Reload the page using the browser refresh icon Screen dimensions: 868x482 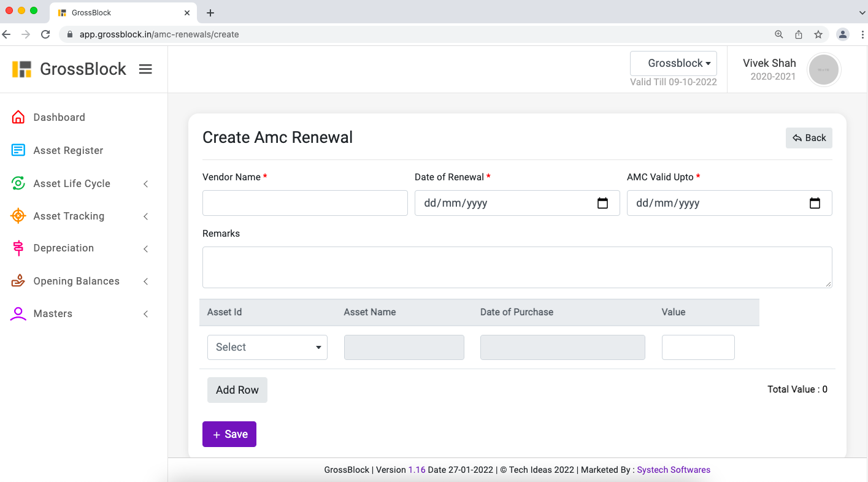click(x=45, y=34)
